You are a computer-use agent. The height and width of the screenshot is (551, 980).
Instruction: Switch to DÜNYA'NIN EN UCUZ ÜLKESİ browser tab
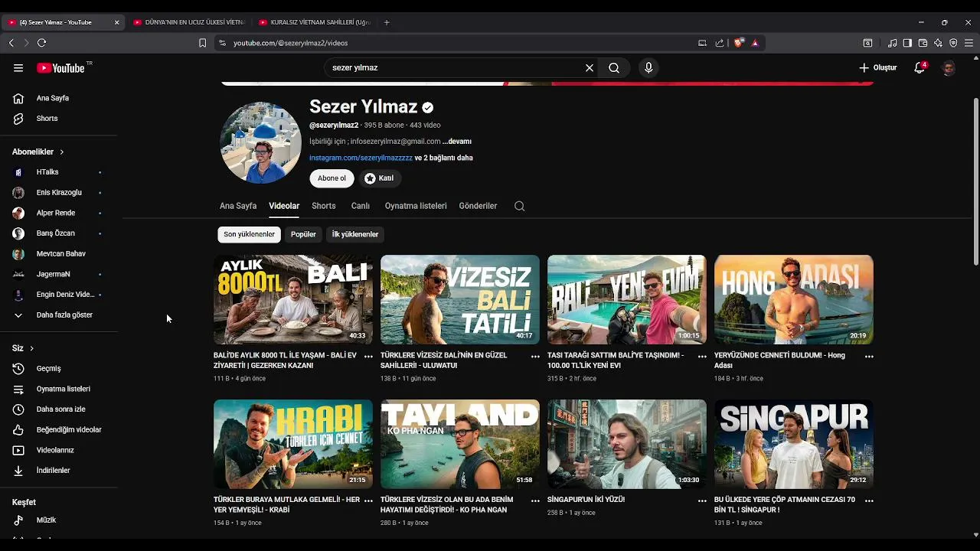(188, 22)
